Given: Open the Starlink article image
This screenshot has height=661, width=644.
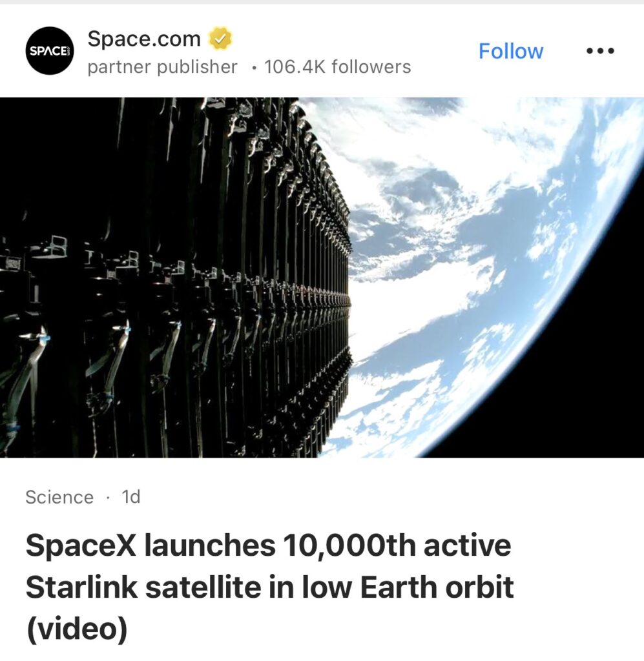Looking at the screenshot, I should pyautogui.click(x=322, y=278).
